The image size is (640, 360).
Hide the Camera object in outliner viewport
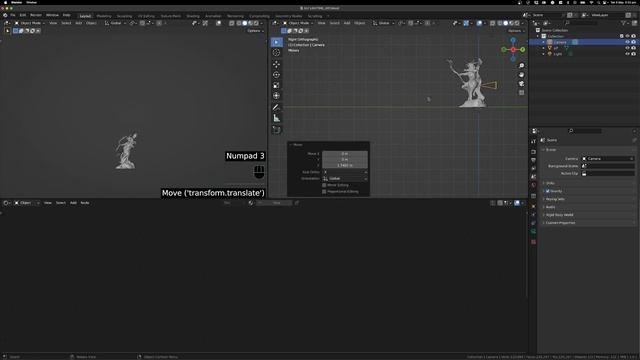627,42
